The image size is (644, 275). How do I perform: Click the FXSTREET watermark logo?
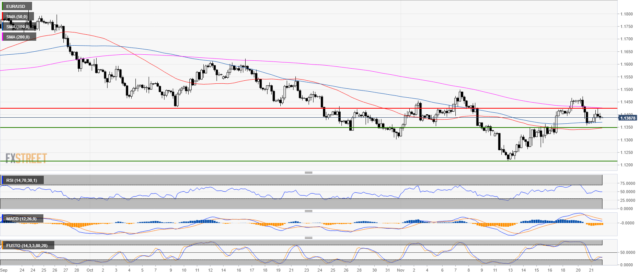26,158
